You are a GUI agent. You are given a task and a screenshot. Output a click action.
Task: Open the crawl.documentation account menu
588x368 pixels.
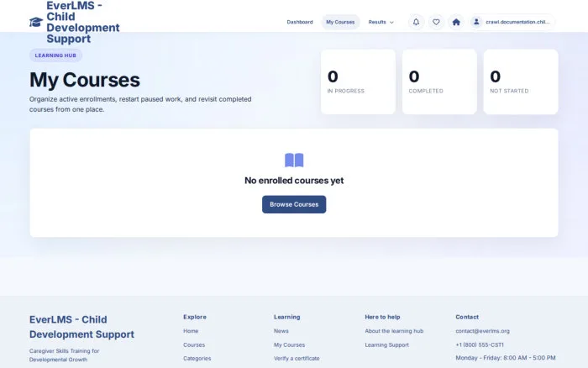coord(512,22)
